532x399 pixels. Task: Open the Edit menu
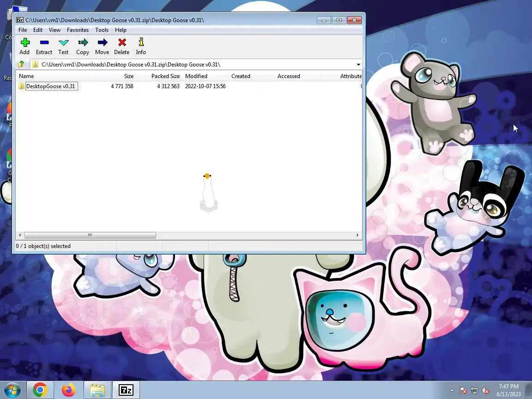[38, 30]
